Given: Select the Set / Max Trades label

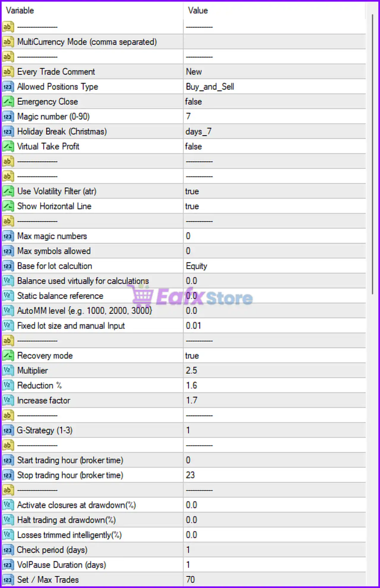Looking at the screenshot, I should coord(48,580).
